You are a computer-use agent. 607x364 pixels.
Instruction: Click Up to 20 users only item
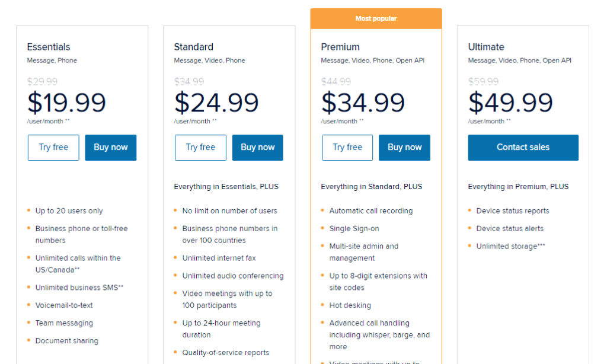click(x=69, y=211)
